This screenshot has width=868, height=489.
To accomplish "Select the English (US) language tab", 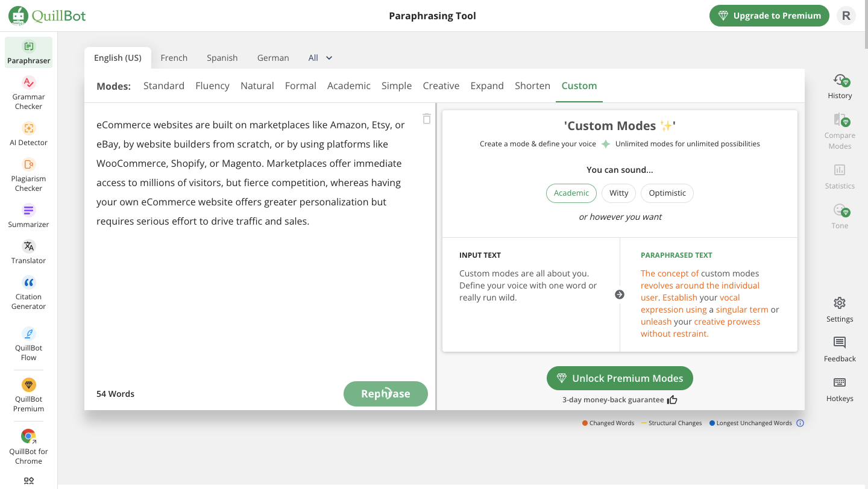I will pos(118,58).
